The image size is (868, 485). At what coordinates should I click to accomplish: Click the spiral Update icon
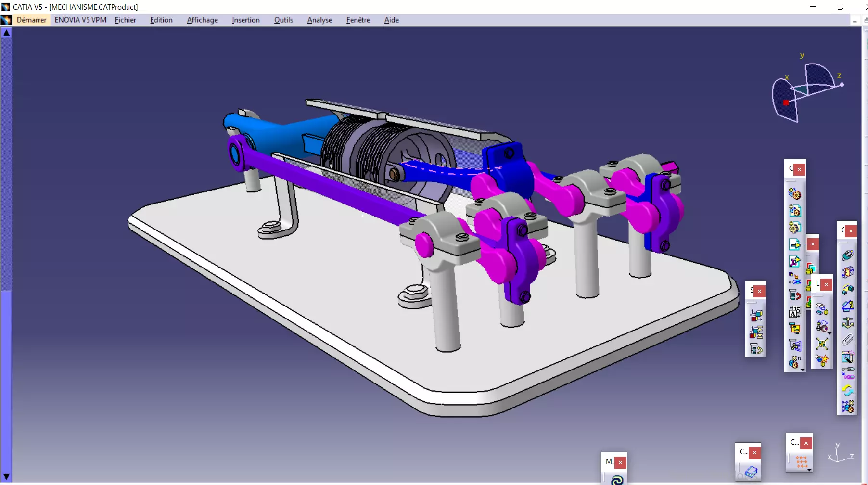[617, 480]
